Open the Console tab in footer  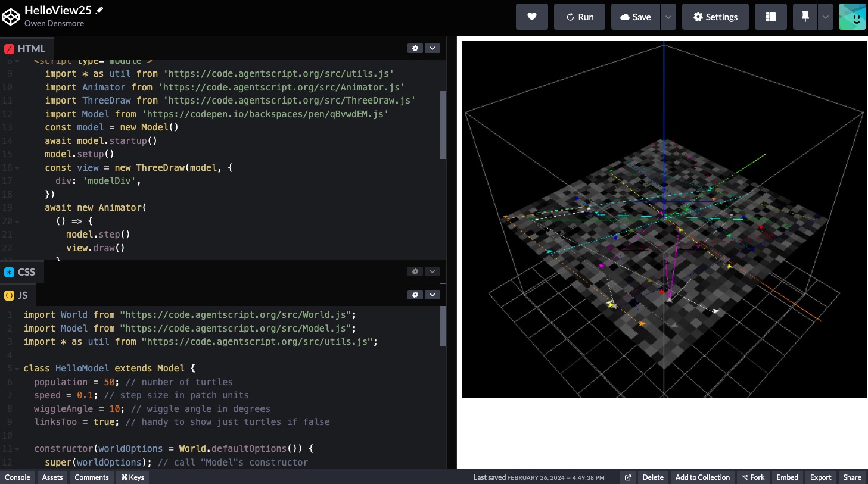click(x=17, y=477)
